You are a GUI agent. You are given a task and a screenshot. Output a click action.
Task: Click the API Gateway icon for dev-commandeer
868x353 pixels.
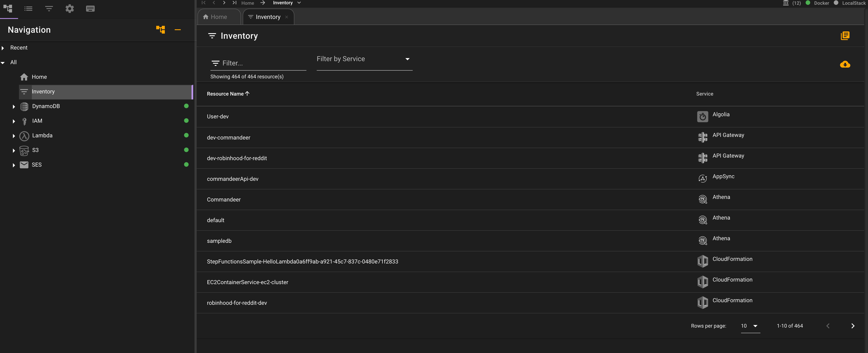click(x=703, y=137)
